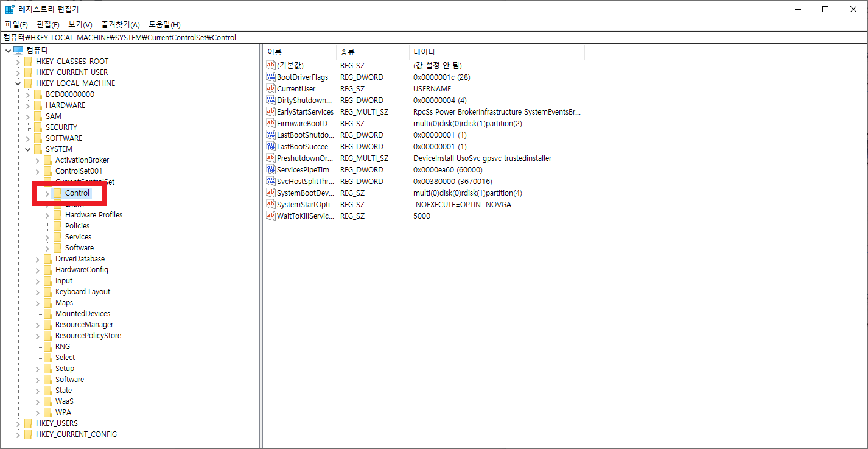Screen dimensions: 868x449
Task: Click the HKEY_USERS folder icon
Action: click(x=28, y=423)
